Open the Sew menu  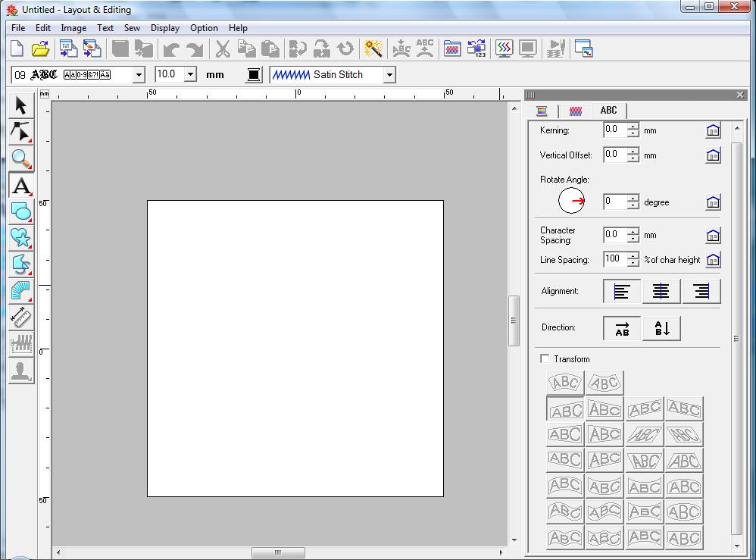[132, 28]
